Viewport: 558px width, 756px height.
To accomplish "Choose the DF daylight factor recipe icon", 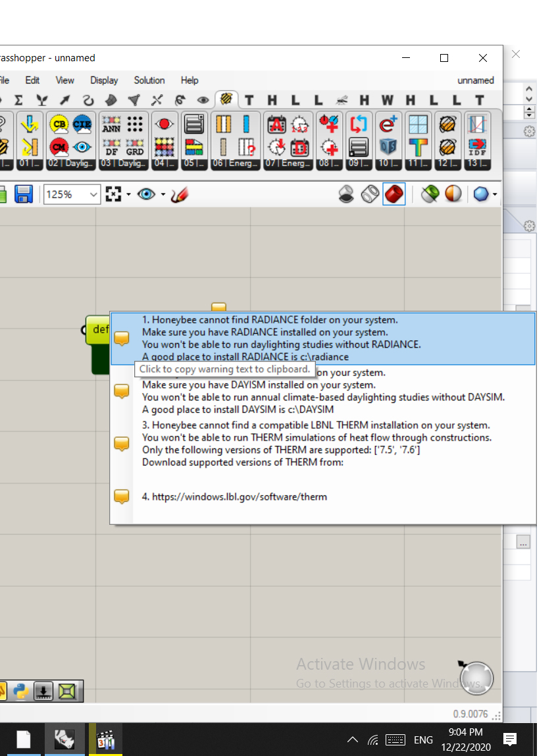I will pos(111,147).
